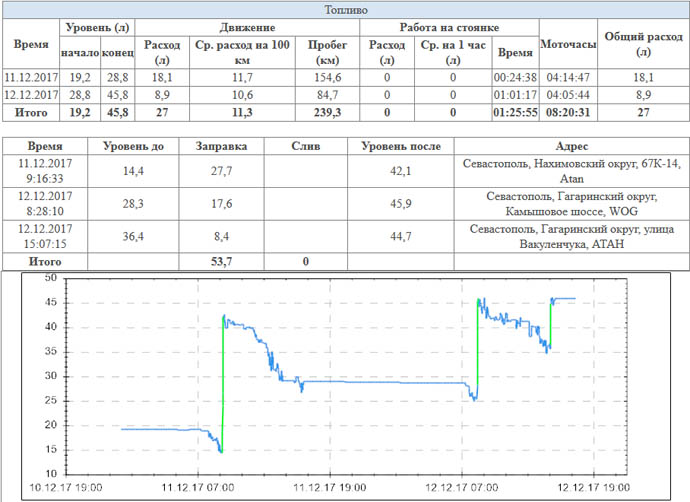Click the "11.12.17 07:00" chart axis label

click(197, 488)
